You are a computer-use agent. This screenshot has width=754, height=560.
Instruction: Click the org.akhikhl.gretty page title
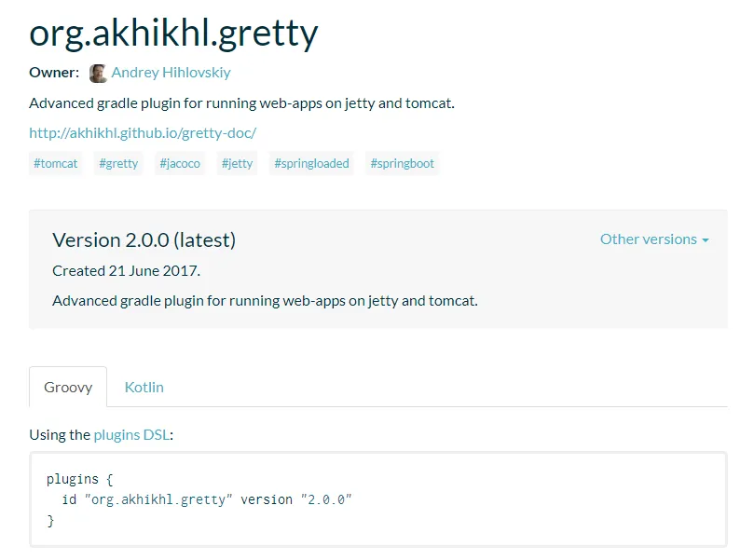coord(174,33)
